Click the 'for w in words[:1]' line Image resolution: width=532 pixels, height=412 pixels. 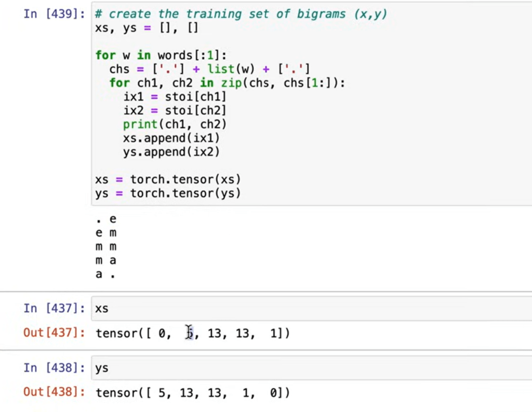coord(161,55)
